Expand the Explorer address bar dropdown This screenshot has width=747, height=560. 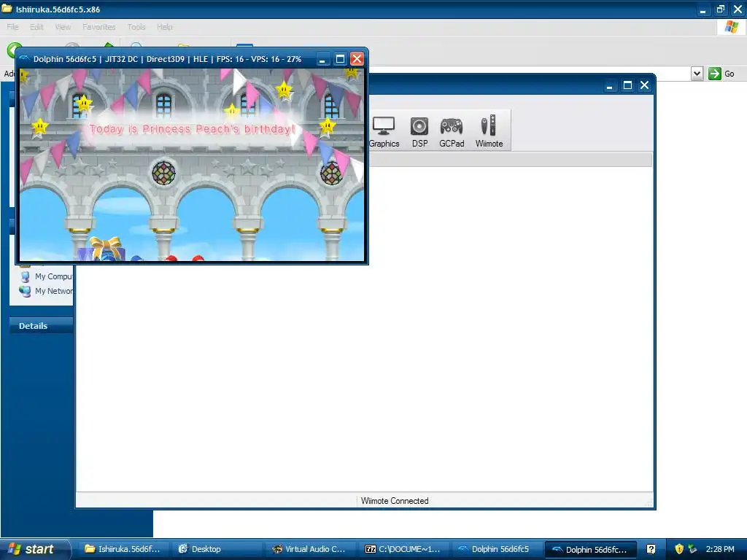tap(697, 74)
